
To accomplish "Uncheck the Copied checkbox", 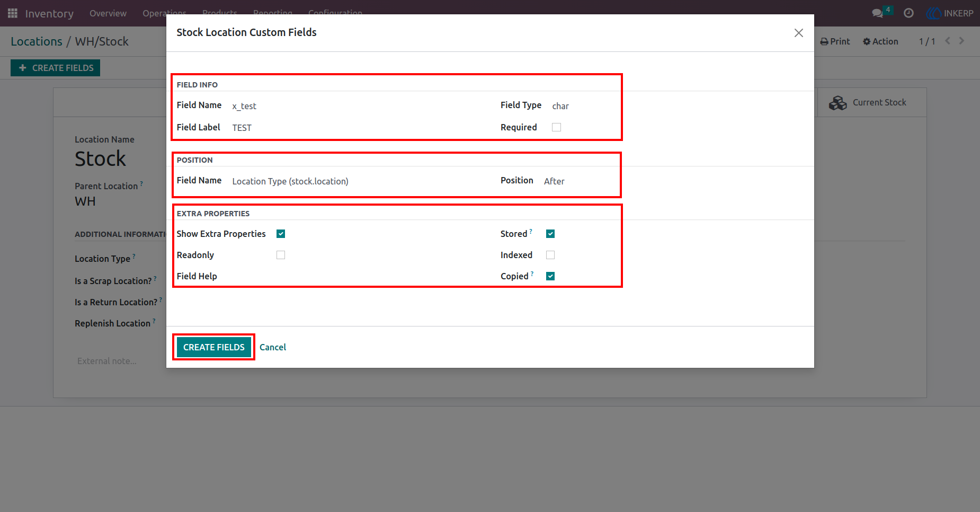I will coord(550,276).
